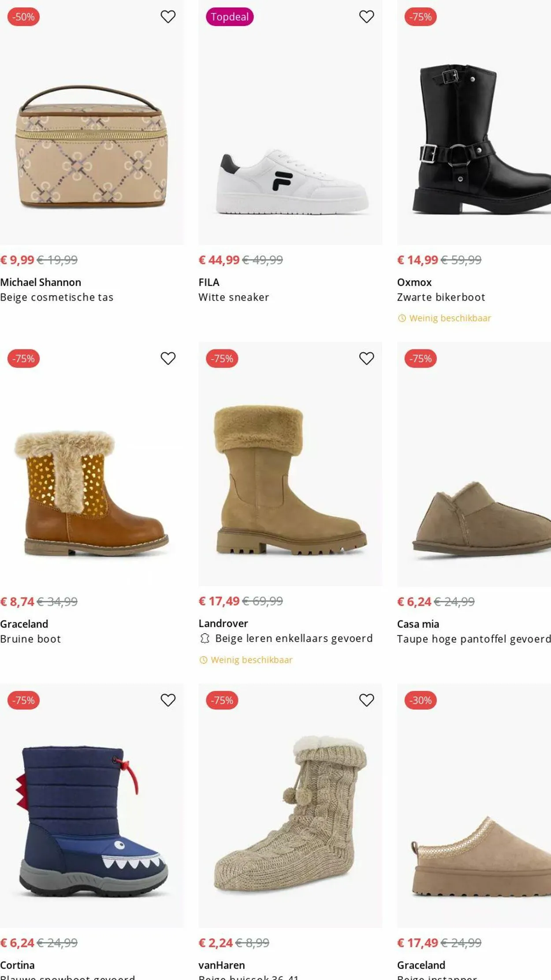Click the -50% discount badge
The height and width of the screenshot is (980, 551).
pos(23,17)
